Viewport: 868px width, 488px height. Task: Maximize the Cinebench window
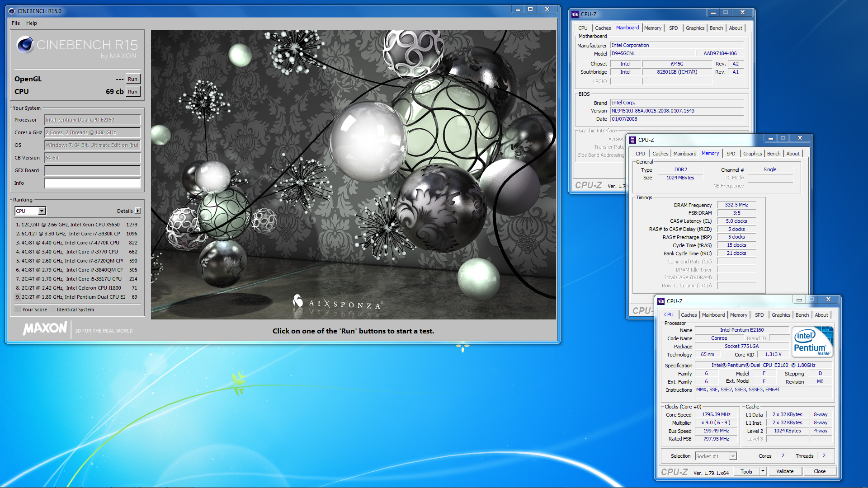tap(530, 9)
